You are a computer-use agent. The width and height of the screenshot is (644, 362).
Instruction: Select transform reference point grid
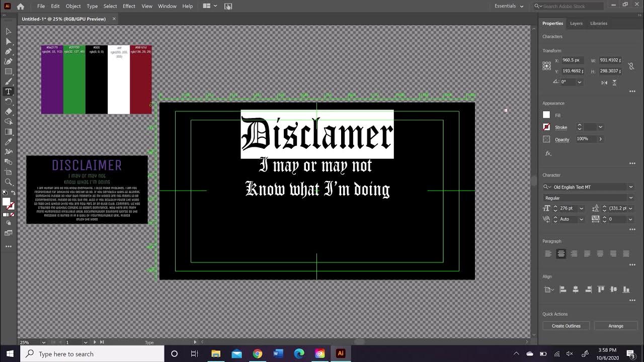pyautogui.click(x=547, y=65)
